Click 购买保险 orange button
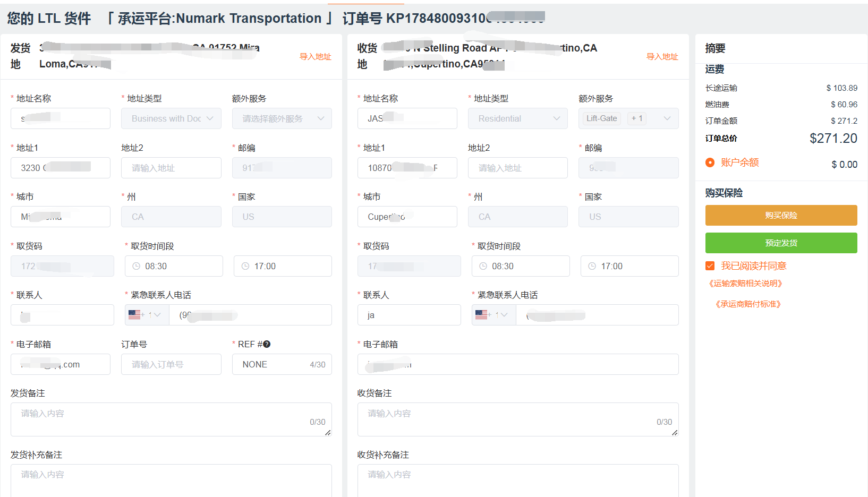This screenshot has height=497, width=868. 781,216
